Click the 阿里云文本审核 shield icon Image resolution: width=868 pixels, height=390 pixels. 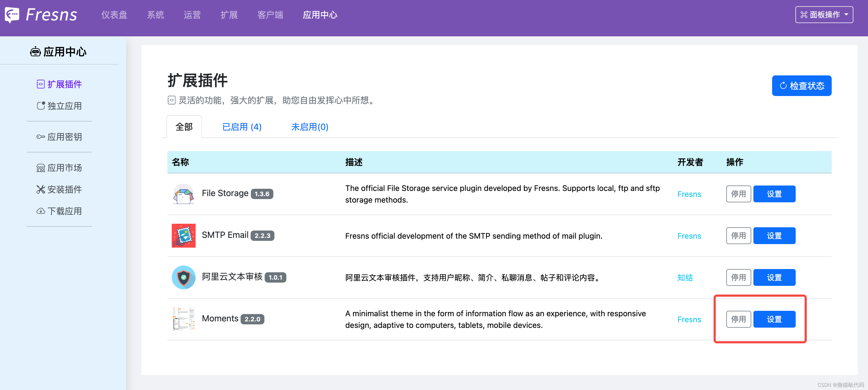pyautogui.click(x=183, y=277)
